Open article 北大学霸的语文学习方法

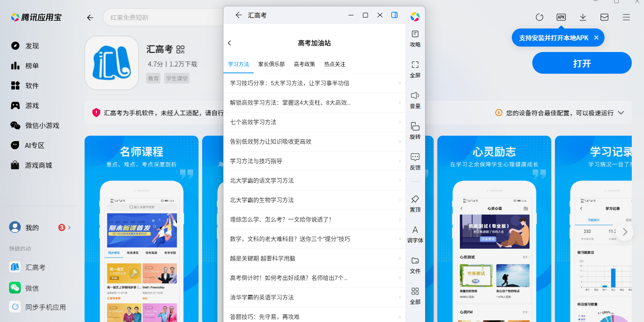pos(314,180)
